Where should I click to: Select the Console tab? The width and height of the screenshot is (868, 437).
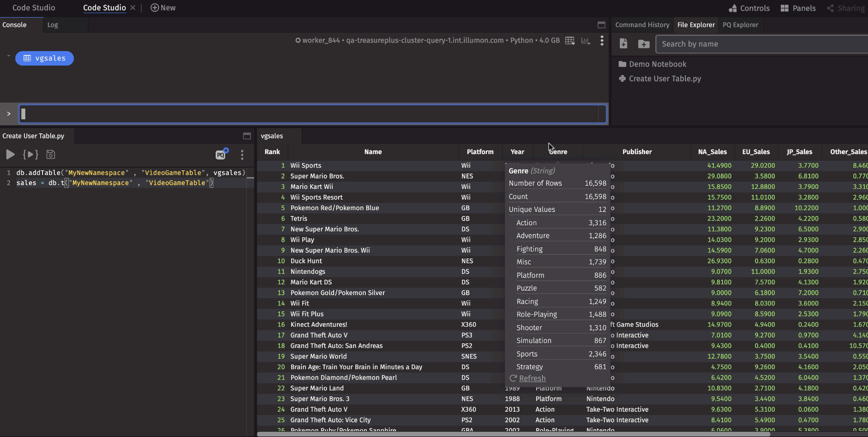14,25
